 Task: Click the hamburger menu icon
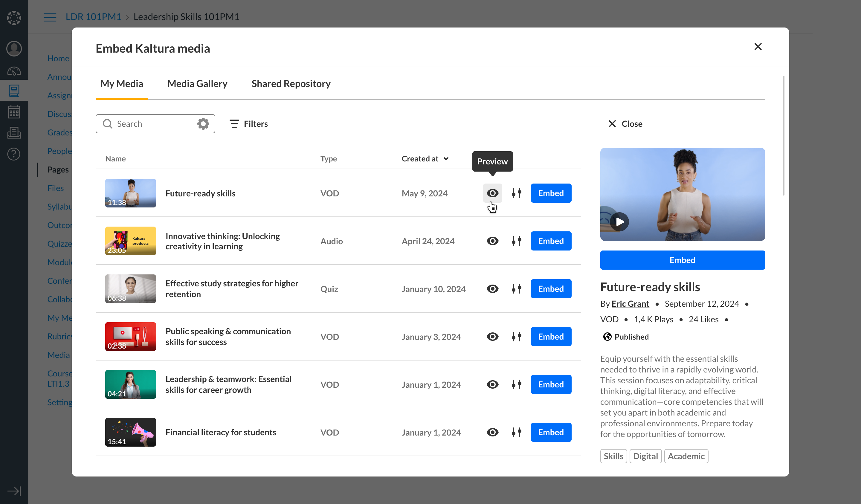tap(50, 17)
